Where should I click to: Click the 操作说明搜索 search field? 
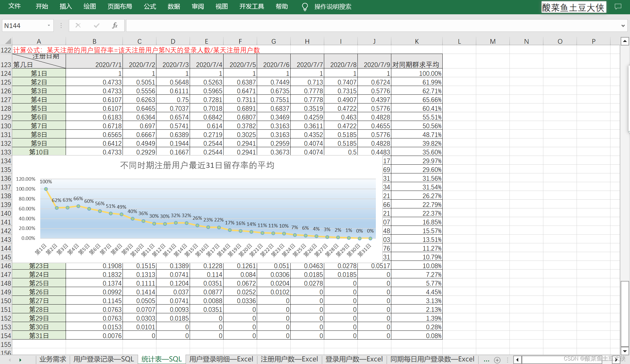tap(333, 7)
